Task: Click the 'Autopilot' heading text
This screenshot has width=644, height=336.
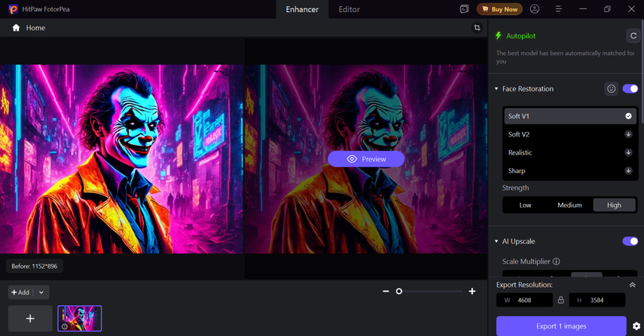Action: 520,35
